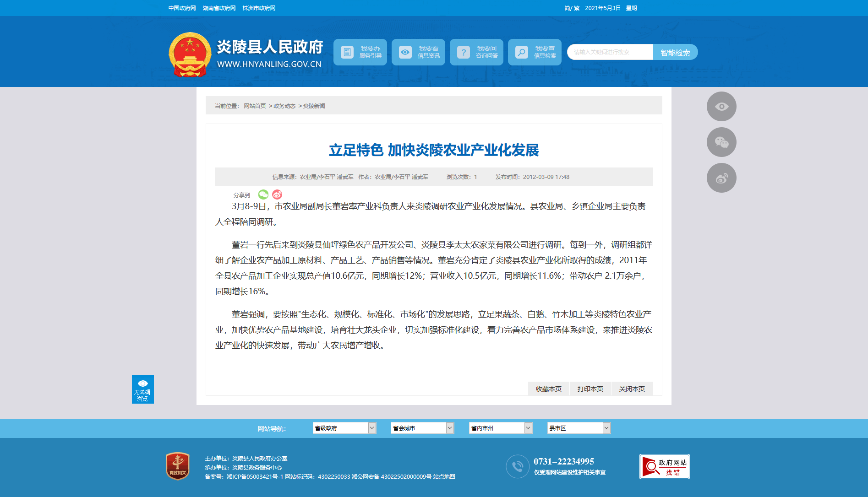
Task: Expand the 省级政府 dropdown
Action: point(344,428)
